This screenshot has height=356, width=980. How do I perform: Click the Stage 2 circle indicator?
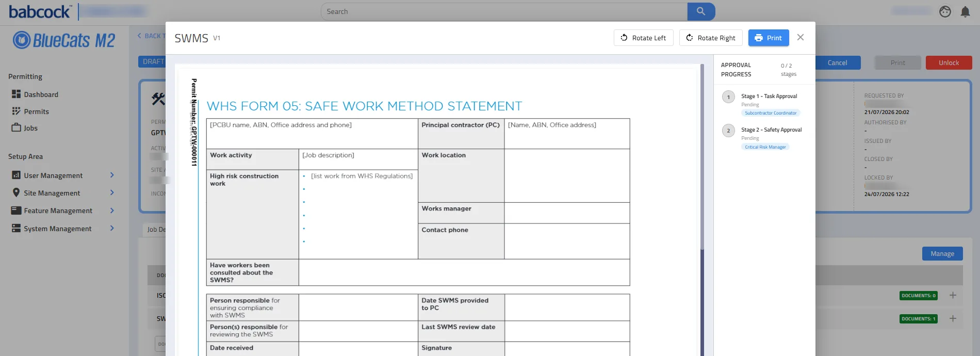pos(728,131)
